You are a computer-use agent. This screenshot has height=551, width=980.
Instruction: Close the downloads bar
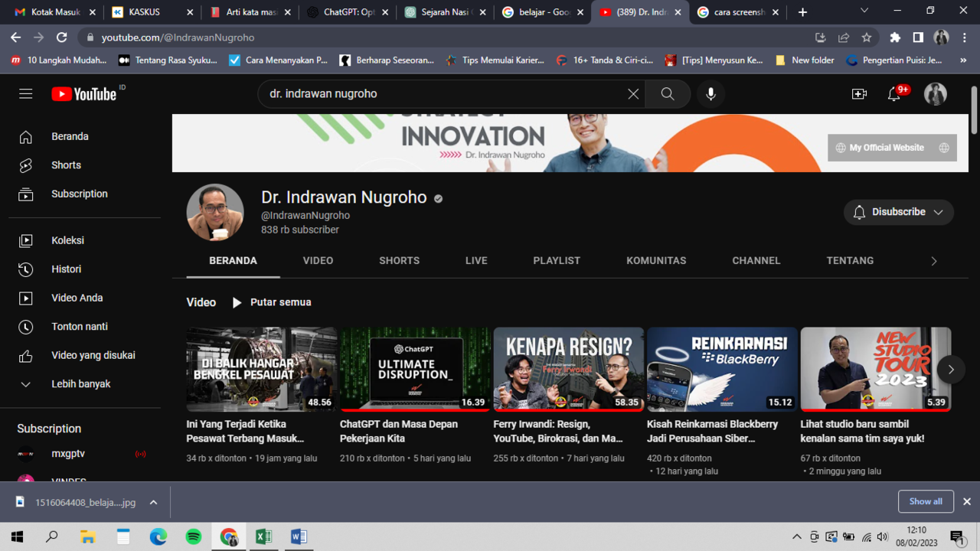(x=967, y=501)
